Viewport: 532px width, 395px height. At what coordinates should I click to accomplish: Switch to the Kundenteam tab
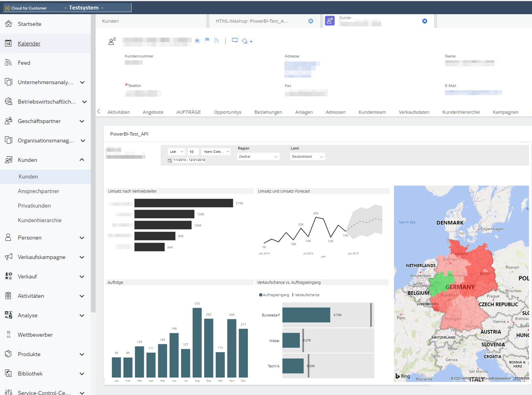[372, 112]
